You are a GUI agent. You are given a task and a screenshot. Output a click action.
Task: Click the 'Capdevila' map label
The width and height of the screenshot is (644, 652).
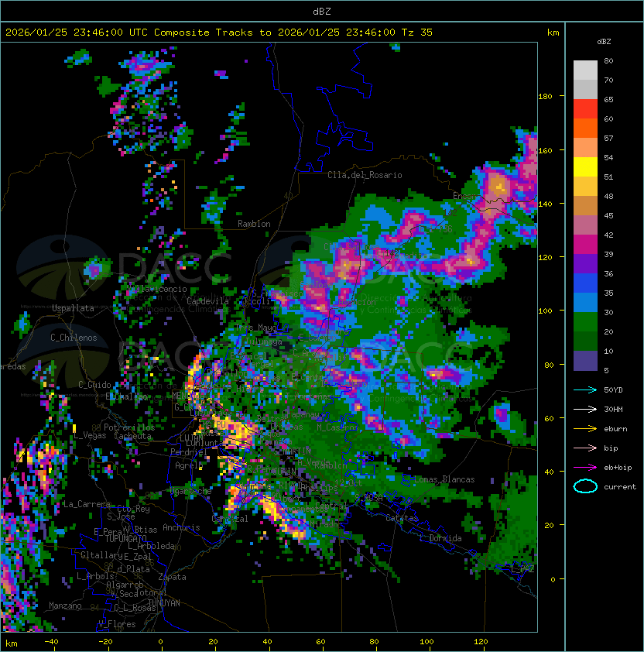(208, 301)
